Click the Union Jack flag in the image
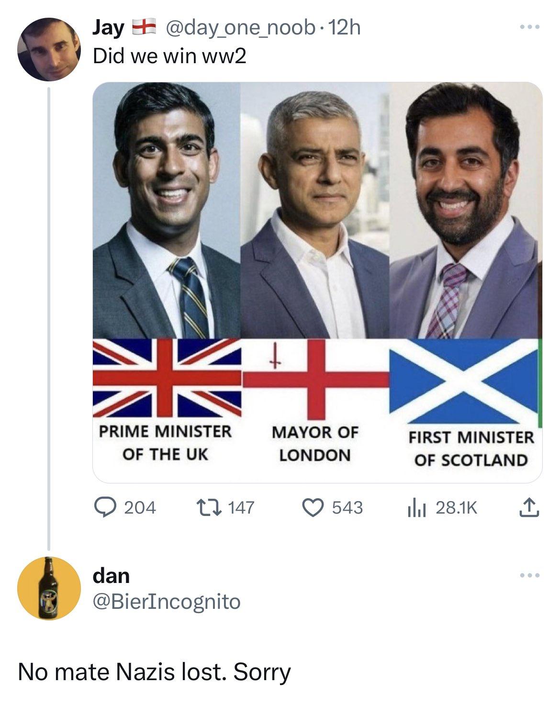Image resolution: width=560 pixels, height=728 pixels. tap(167, 378)
